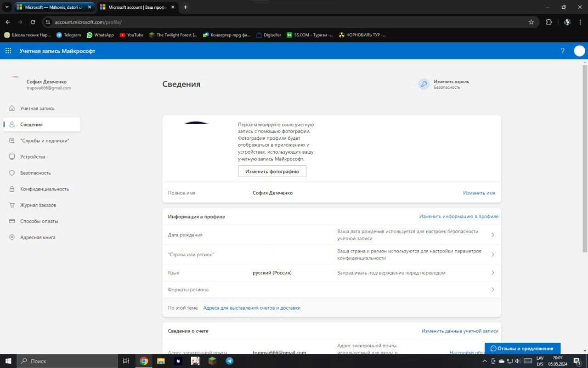
Task: Open the SS.COM Туризм bookmark
Action: pos(310,35)
